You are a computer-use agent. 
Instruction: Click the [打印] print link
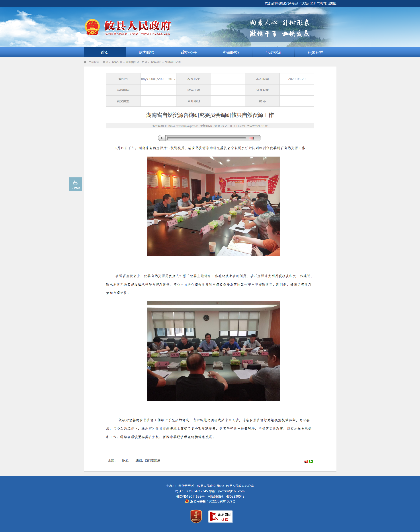pos(233,126)
